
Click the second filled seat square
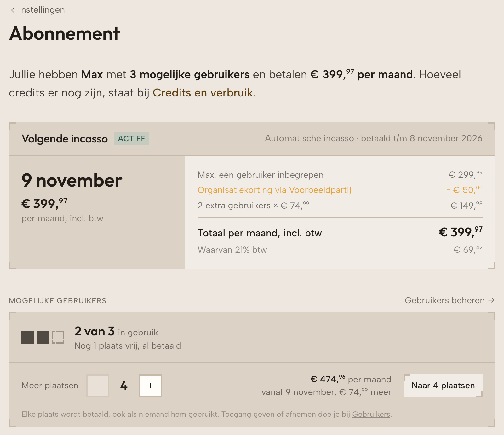point(43,337)
